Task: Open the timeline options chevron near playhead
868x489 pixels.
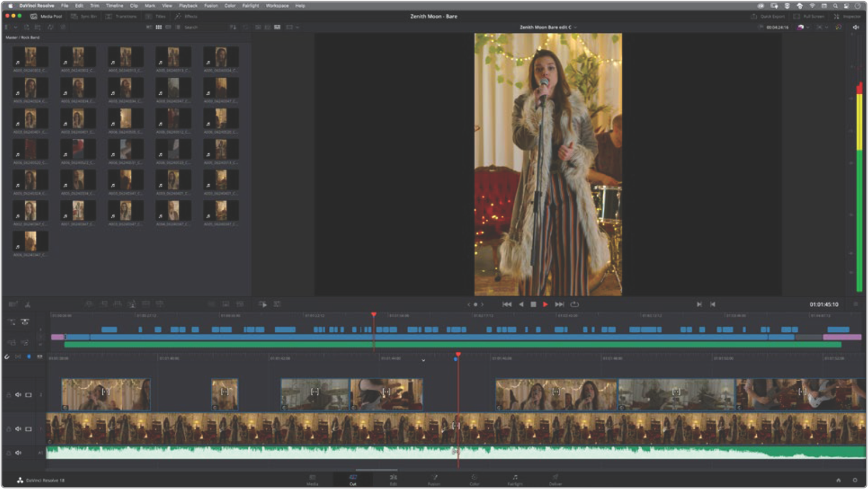Action: tap(423, 360)
